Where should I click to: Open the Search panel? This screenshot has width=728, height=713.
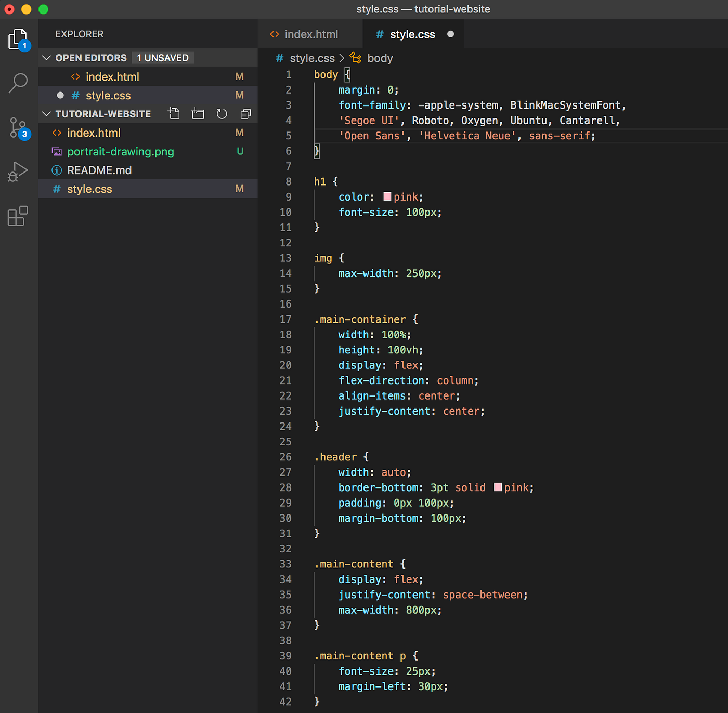tap(18, 82)
